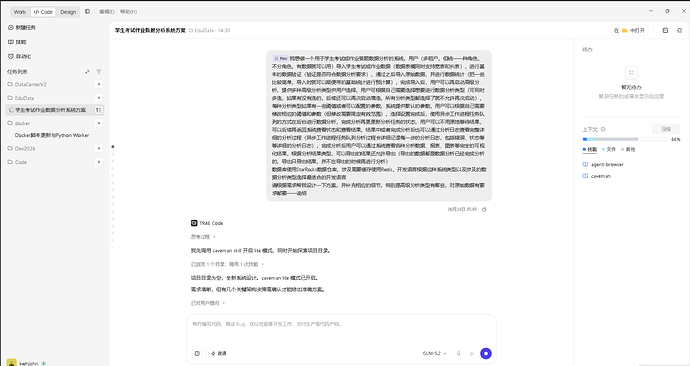Switch to the Work mode tab
690x366 pixels.
[x=20, y=12]
